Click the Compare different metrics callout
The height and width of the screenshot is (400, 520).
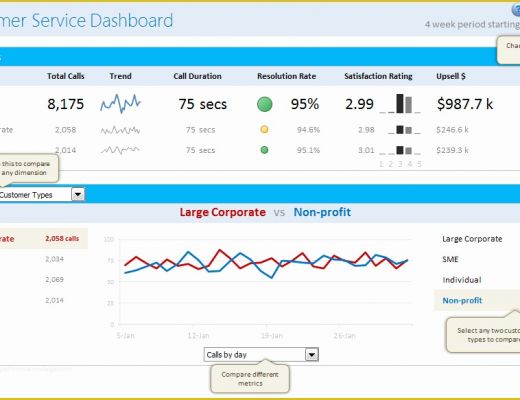pos(250,379)
